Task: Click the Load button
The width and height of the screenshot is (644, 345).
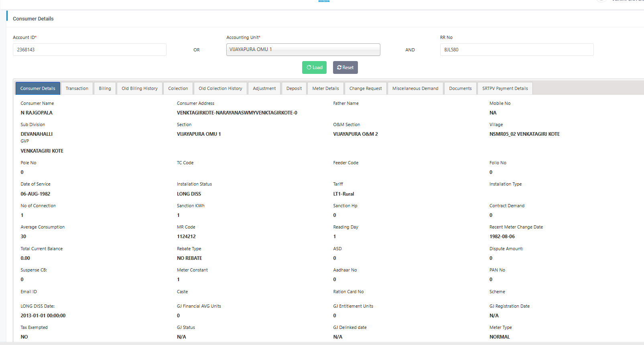Action: 314,67
